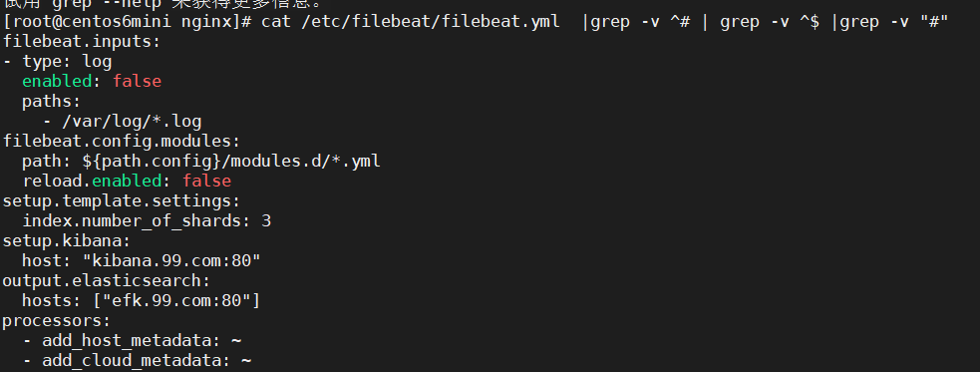Click the ${path.config}/modules.d/*.yml path
Image resolution: width=980 pixels, height=372 pixels.
231,162
